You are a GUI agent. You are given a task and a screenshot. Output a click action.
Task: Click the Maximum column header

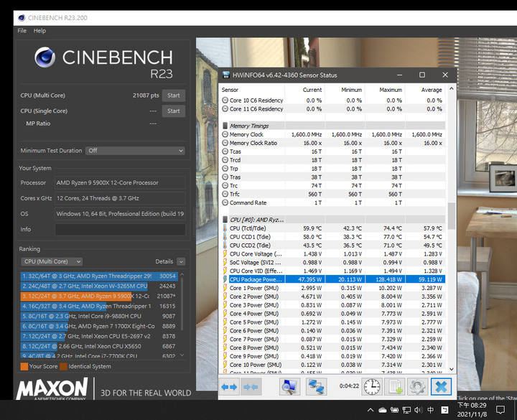click(385, 90)
